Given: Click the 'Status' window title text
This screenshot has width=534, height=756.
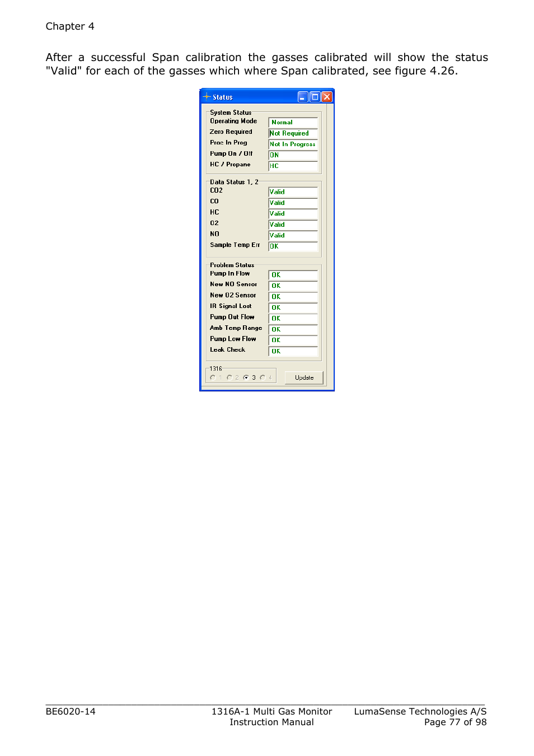Looking at the screenshot, I should pyautogui.click(x=222, y=97).
